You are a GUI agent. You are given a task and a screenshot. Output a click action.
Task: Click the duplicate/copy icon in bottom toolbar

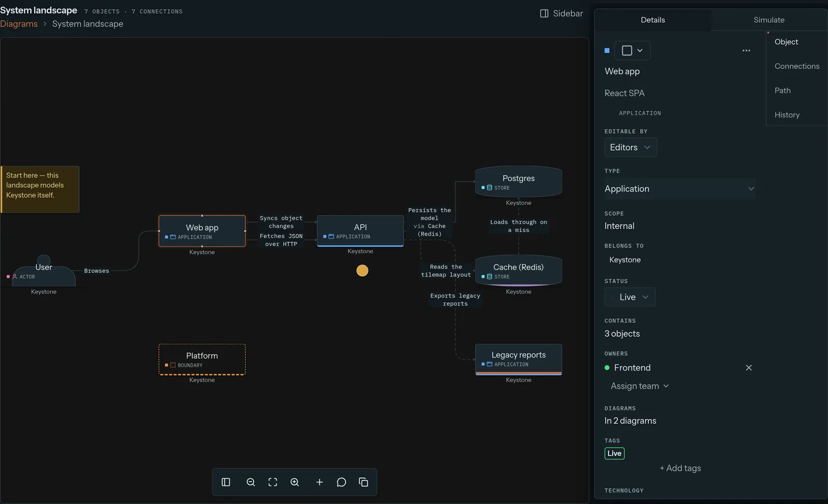[363, 482]
